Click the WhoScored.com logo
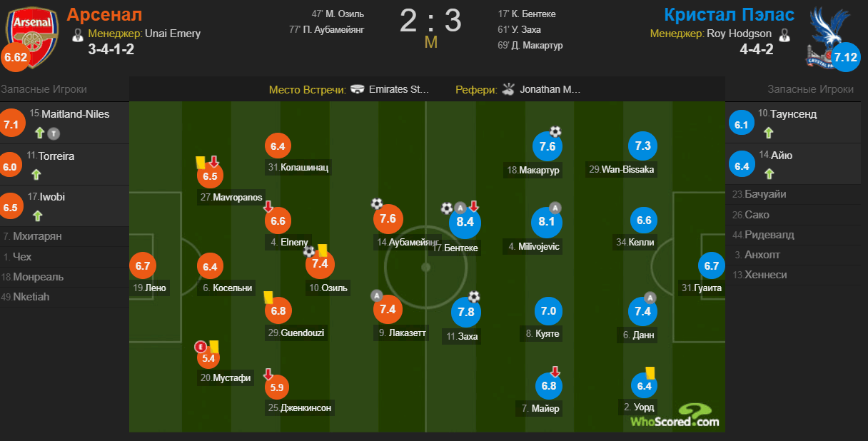 pos(675,415)
